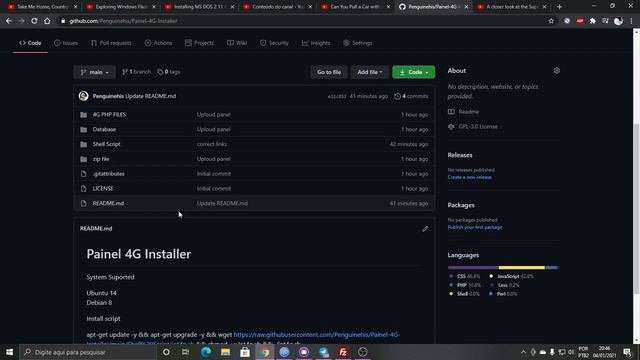The image size is (640, 360).
Task: Click the browser home icon
Action: (47, 21)
